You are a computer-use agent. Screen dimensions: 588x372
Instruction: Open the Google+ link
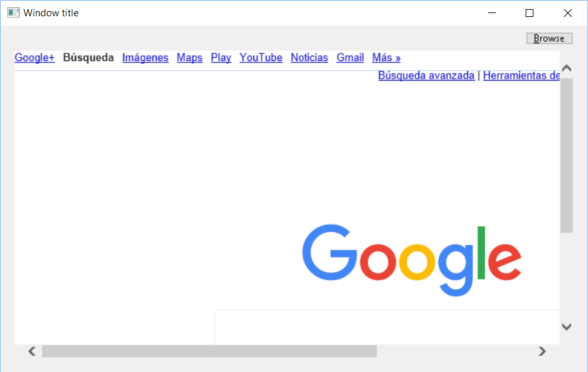pos(34,57)
